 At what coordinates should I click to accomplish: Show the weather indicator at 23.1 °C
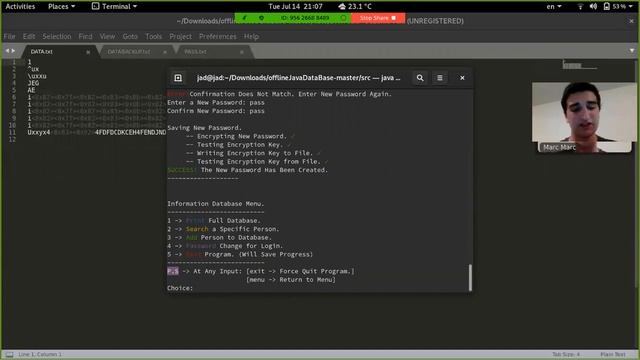point(355,7)
